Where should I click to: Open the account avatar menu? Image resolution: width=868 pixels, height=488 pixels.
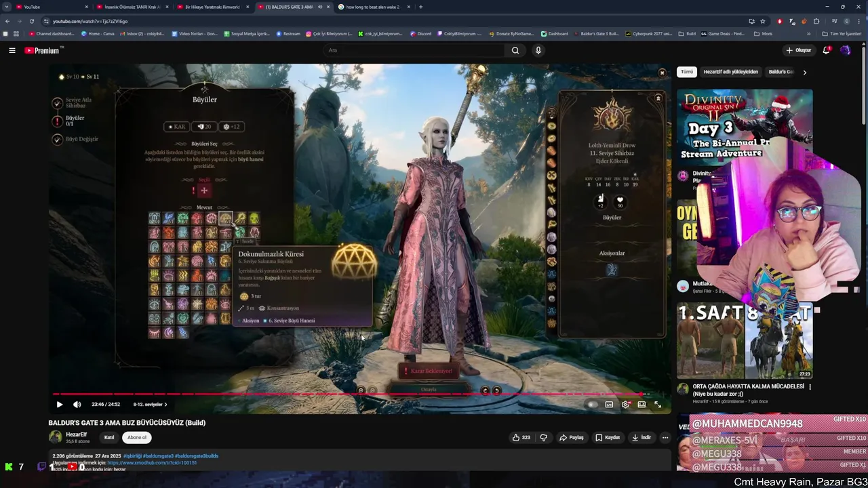[845, 50]
